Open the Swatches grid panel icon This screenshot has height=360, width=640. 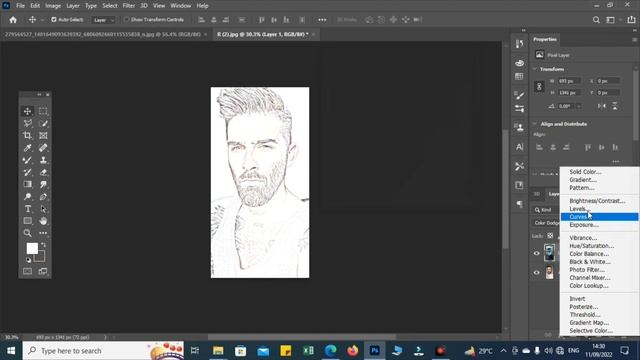(519, 76)
